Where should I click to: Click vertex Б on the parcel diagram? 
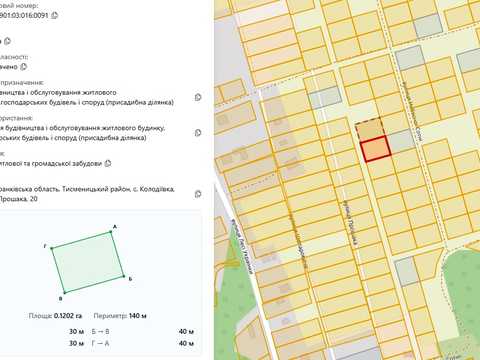click(x=124, y=276)
